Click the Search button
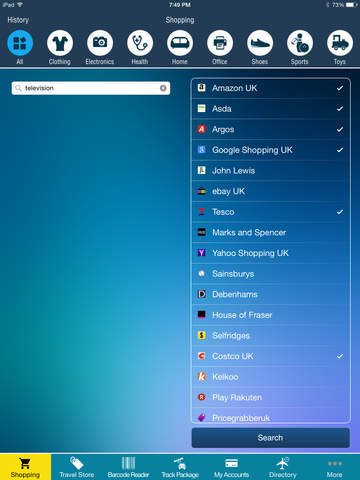The width and height of the screenshot is (360, 480). coord(271,438)
